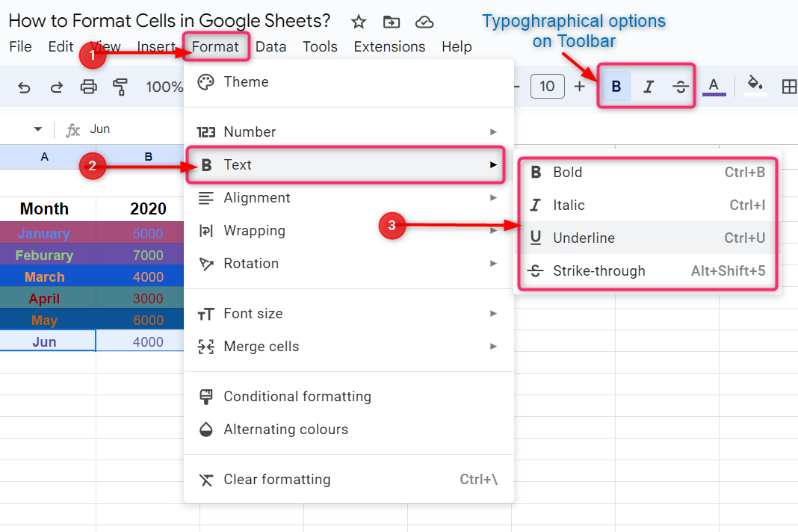Open the Extensions menu
This screenshot has height=532, width=798.
389,47
